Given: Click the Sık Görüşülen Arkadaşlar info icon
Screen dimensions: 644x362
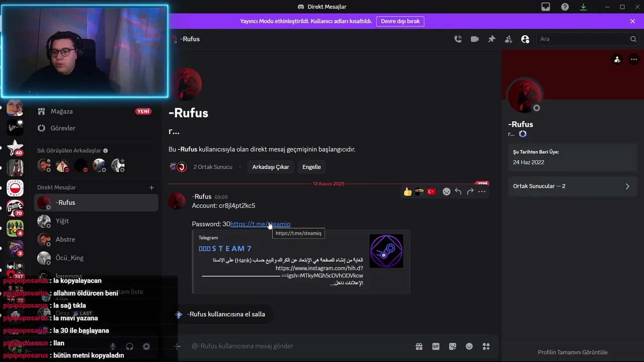Looking at the screenshot, I should pyautogui.click(x=105, y=150).
